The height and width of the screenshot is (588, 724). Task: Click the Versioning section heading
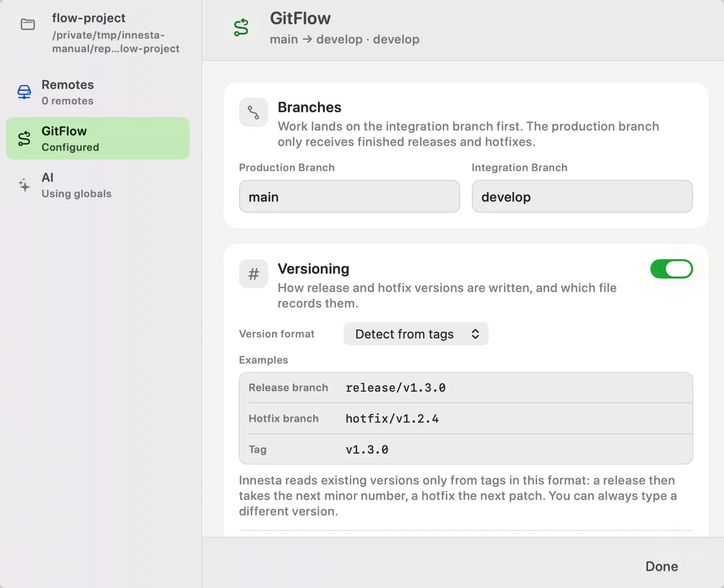pos(314,269)
